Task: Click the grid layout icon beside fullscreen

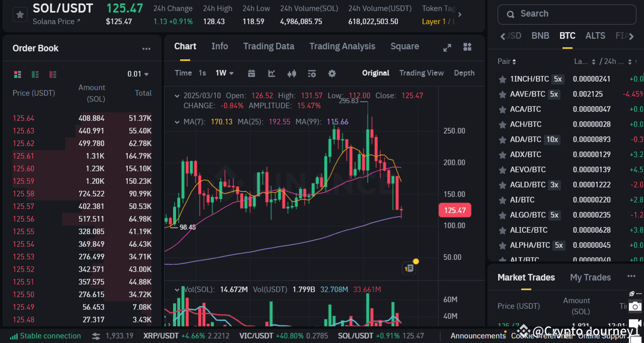Action: click(x=467, y=47)
